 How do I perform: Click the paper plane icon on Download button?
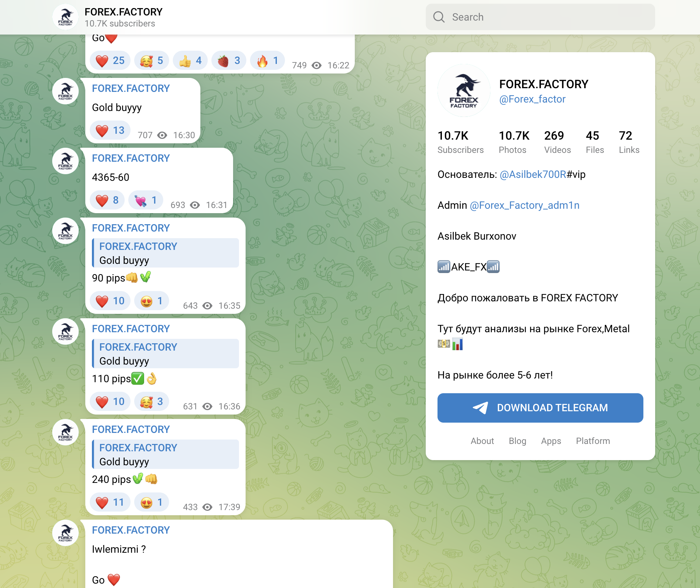[x=480, y=408]
